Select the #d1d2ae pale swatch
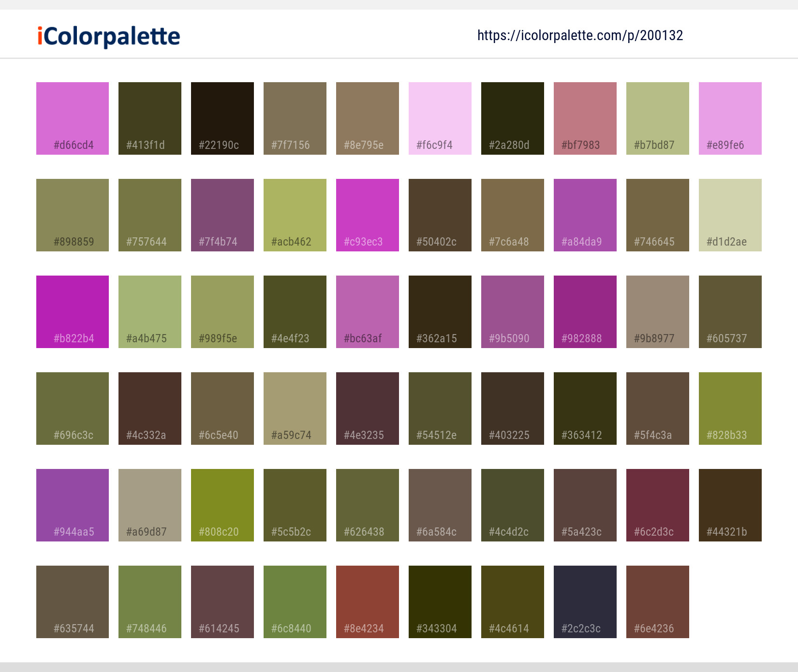798x672 pixels. (730, 215)
